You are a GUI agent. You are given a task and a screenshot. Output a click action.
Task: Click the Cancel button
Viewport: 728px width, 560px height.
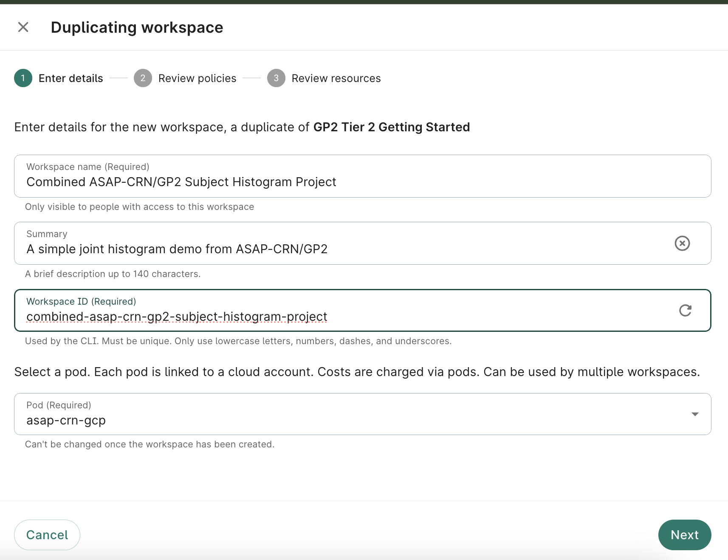pyautogui.click(x=47, y=535)
